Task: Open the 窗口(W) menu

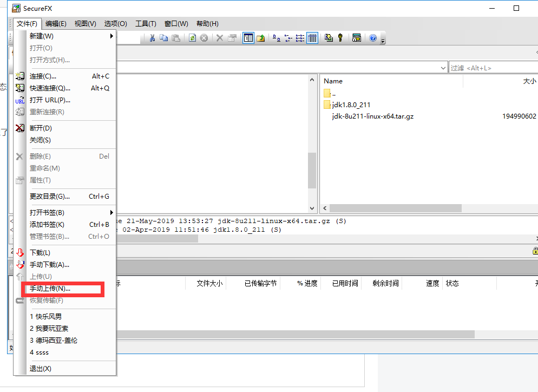Action: 176,24
